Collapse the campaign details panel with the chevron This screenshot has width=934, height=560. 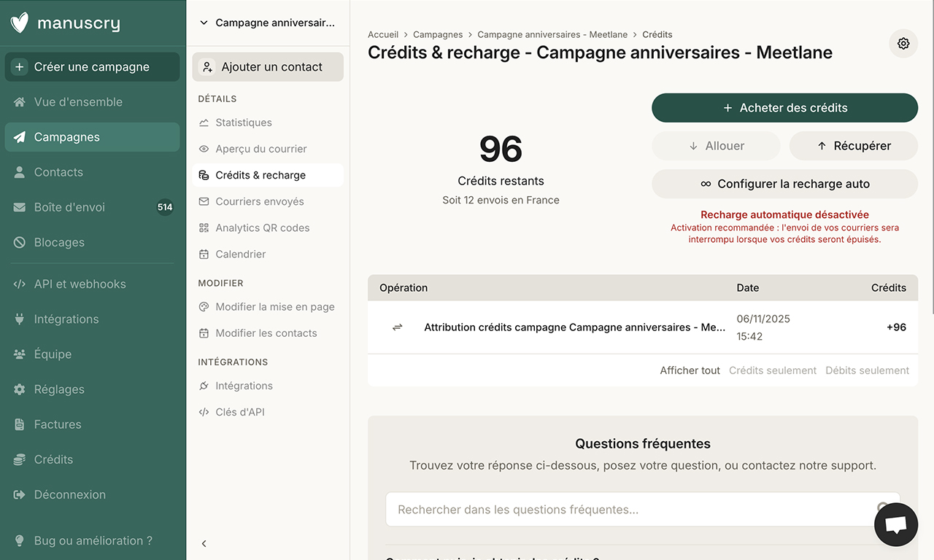204,543
